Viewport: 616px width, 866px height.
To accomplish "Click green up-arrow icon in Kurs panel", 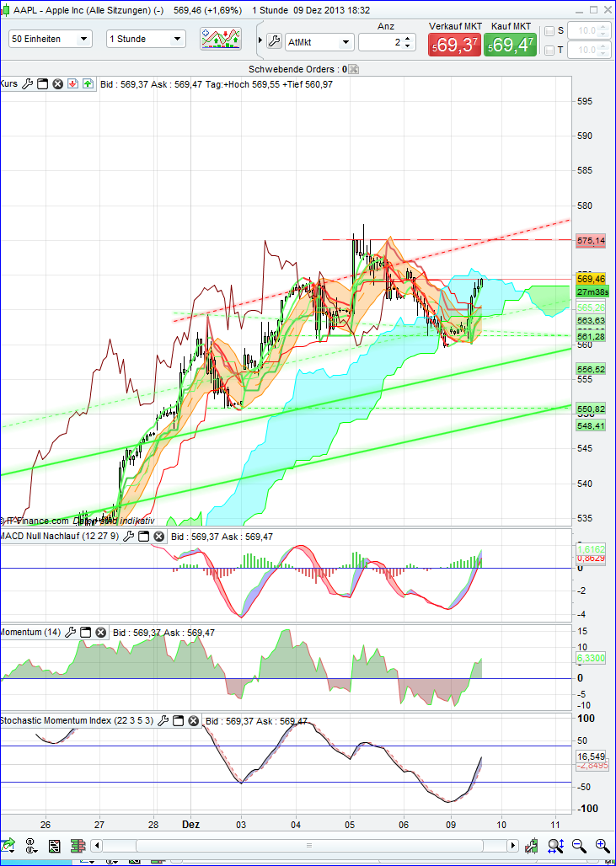I will pyautogui.click(x=88, y=84).
